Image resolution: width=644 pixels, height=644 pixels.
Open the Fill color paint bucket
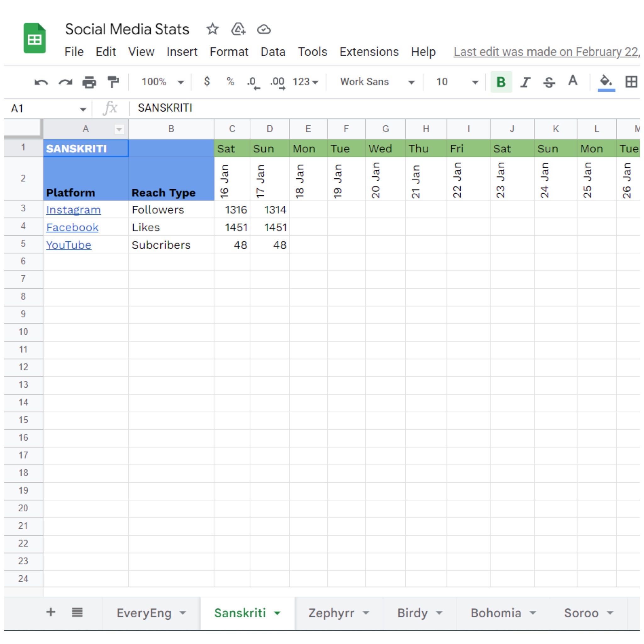[x=606, y=82]
